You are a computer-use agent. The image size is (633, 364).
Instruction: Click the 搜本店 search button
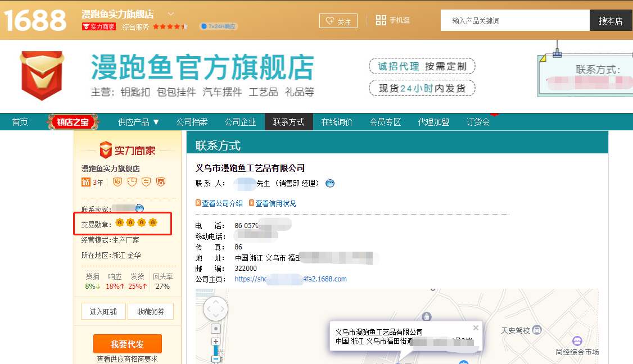(611, 21)
